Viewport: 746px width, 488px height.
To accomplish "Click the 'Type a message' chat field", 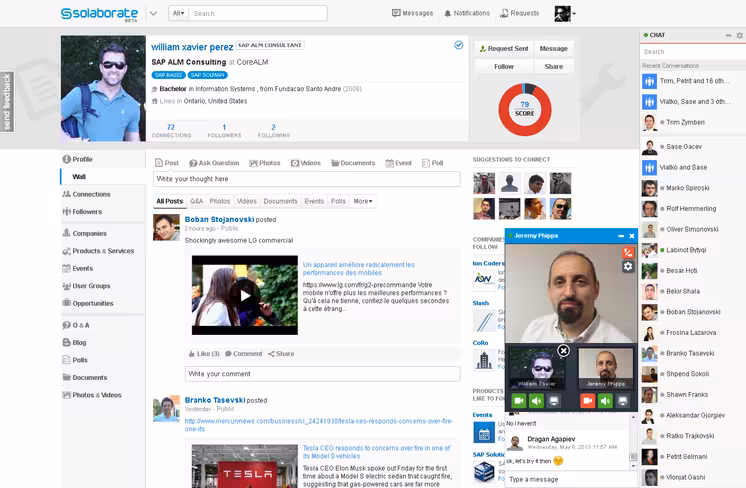I will pos(569,479).
